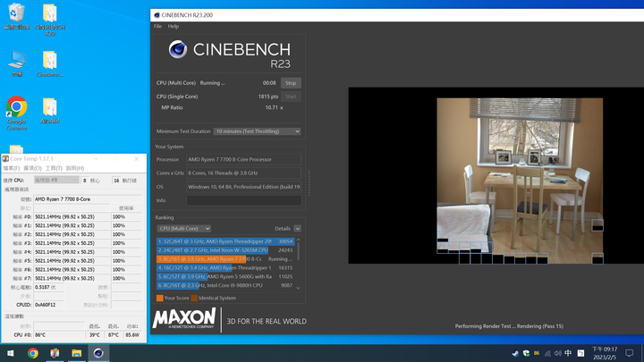Select the Ryzen 7 7700 running row

point(225,259)
